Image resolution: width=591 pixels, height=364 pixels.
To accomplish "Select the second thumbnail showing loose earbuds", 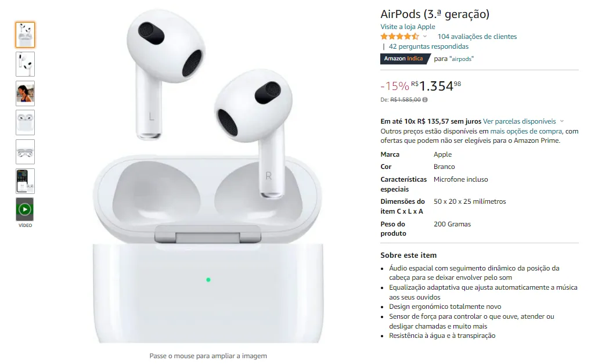I will (25, 64).
